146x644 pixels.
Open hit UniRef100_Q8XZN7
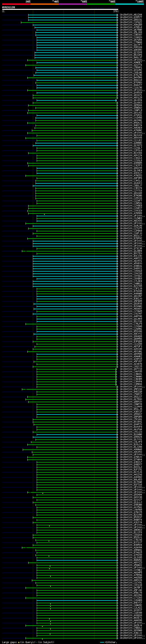click(131, 296)
